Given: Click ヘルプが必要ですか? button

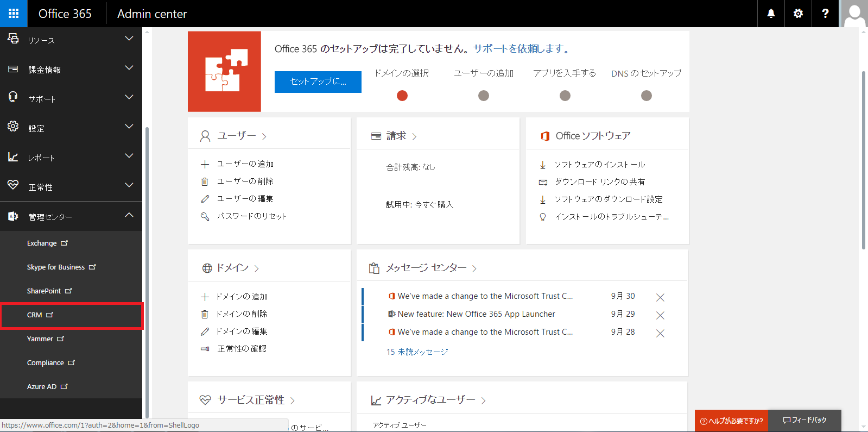Looking at the screenshot, I should [731, 421].
